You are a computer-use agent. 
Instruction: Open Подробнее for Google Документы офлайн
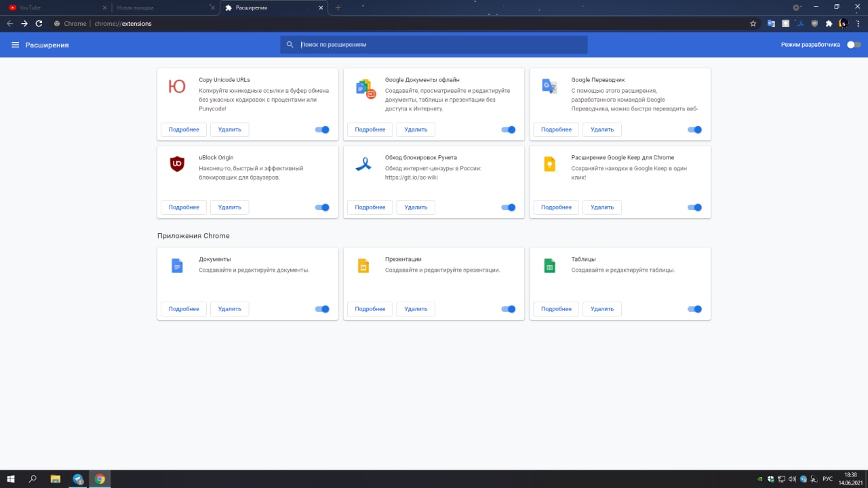[370, 129]
